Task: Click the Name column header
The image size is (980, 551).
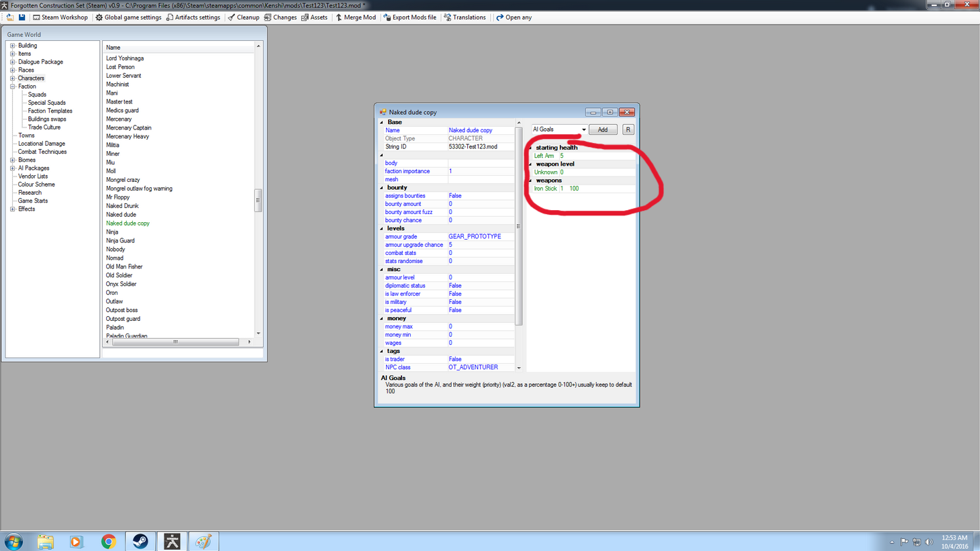Action: tap(179, 48)
